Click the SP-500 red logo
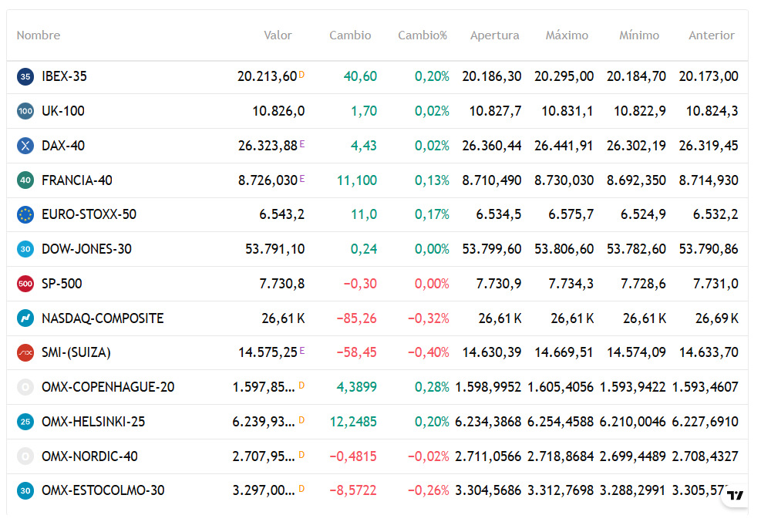The width and height of the screenshot is (761, 532). (x=25, y=284)
